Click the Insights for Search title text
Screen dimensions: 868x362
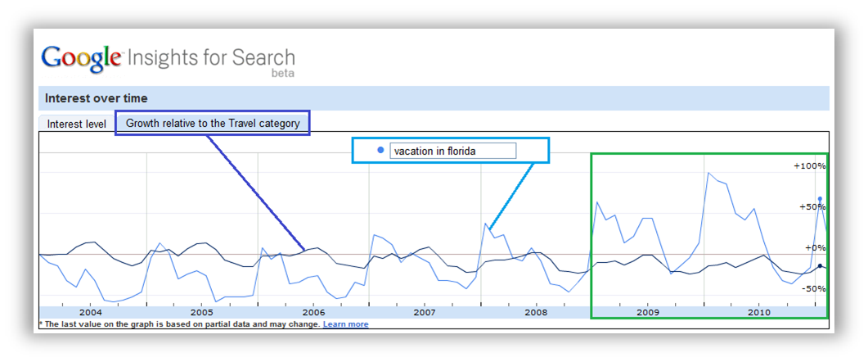point(211,57)
